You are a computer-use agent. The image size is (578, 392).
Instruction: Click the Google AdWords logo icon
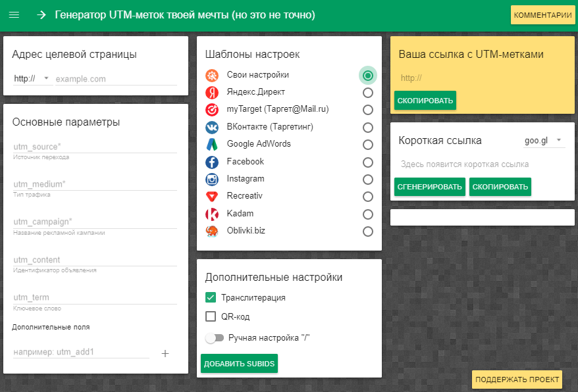(x=212, y=145)
